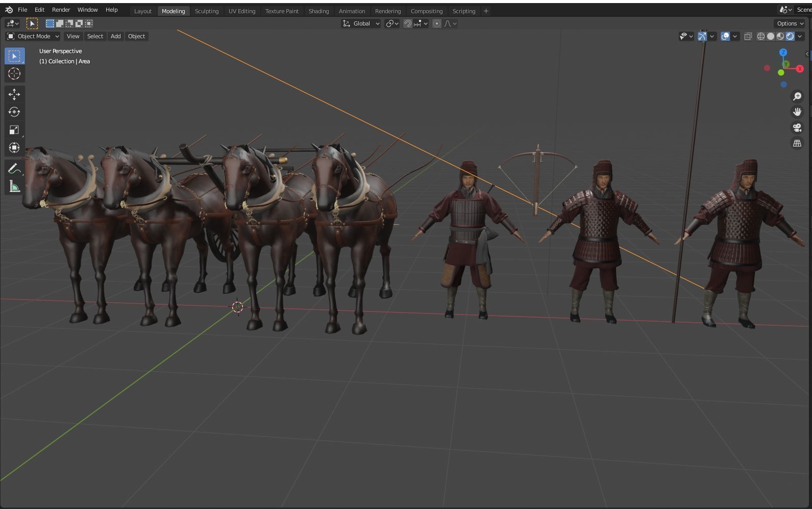812x509 pixels.
Task: Toggle viewport overlays display
Action: [x=725, y=36]
